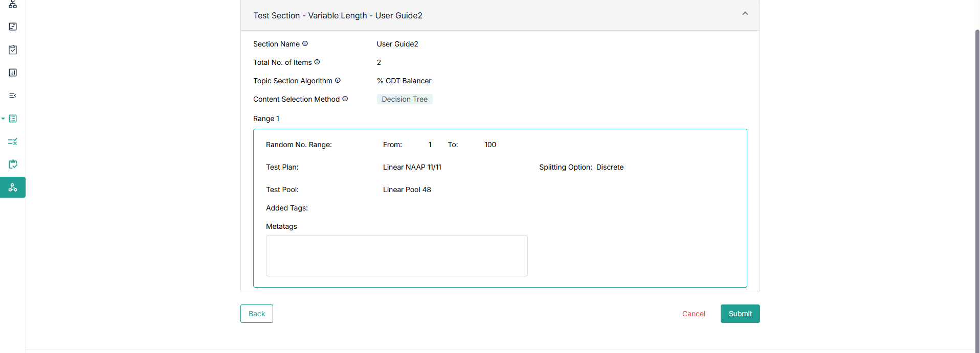Open the green clipboard-check sidebar icon

pyautogui.click(x=13, y=164)
